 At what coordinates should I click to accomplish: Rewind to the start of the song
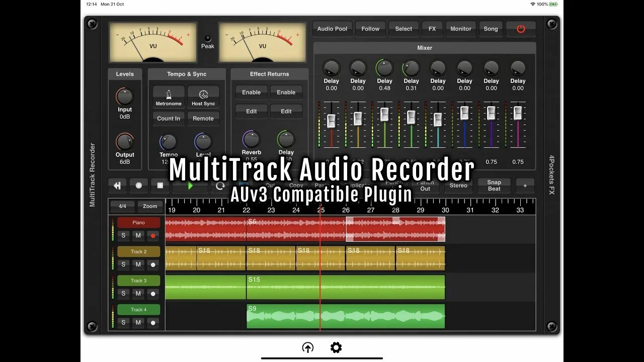pos(117,186)
